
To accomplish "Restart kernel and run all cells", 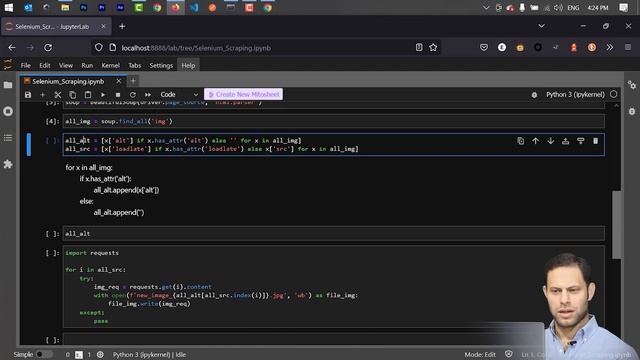I will pos(148,95).
